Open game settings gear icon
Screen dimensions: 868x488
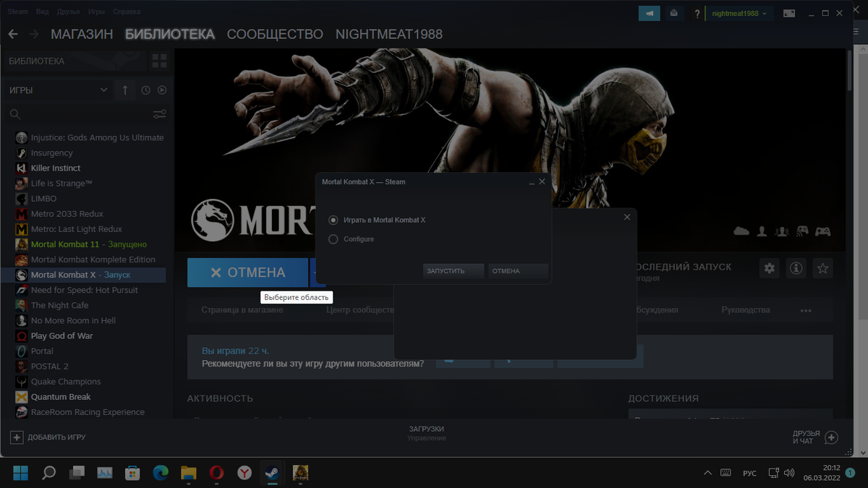point(770,268)
